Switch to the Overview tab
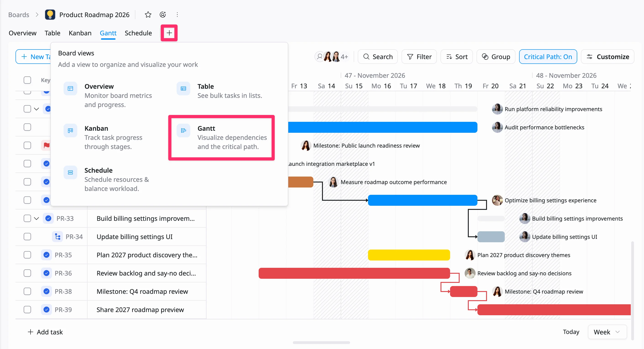This screenshot has width=644, height=349. pyautogui.click(x=23, y=33)
